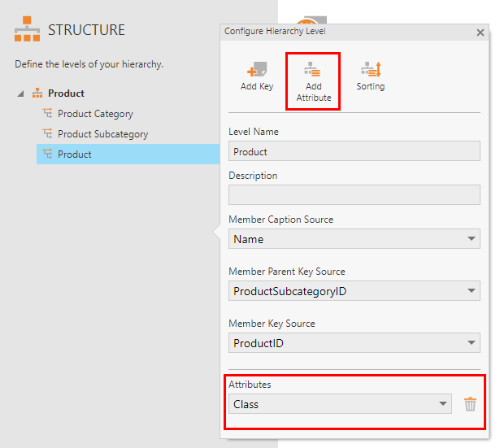Collapse the Product hierarchy tree
Image resolution: width=500 pixels, height=448 pixels.
point(20,94)
